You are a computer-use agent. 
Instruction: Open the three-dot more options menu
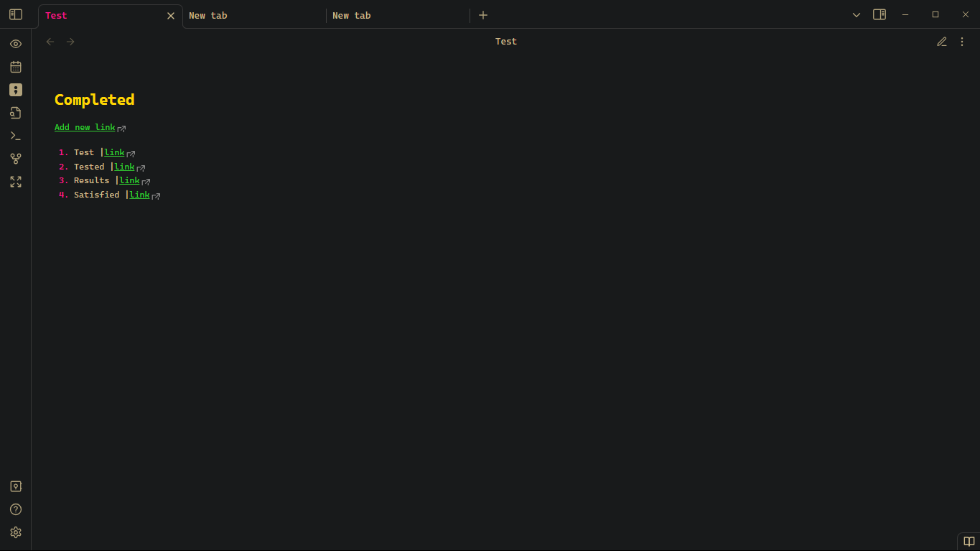pyautogui.click(x=962, y=42)
